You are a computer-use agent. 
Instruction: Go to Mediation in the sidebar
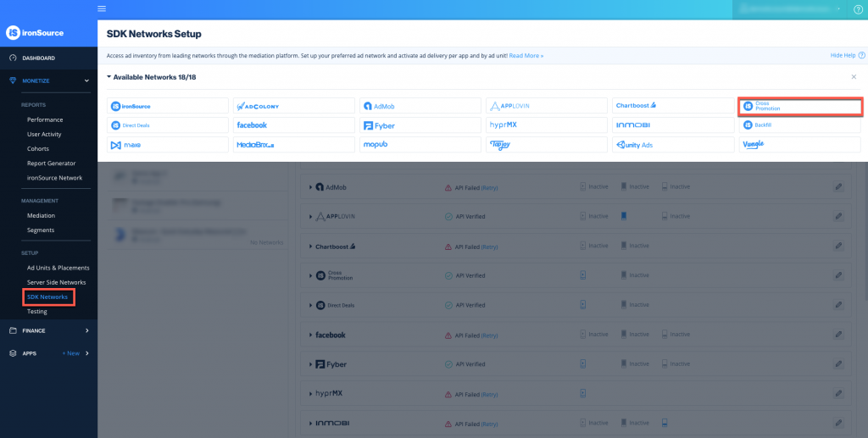41,215
